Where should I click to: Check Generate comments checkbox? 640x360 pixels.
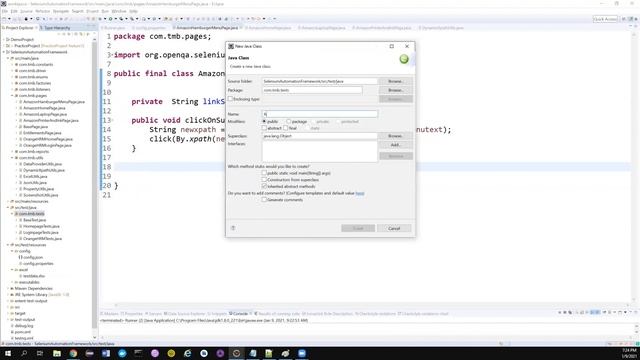[x=264, y=200]
